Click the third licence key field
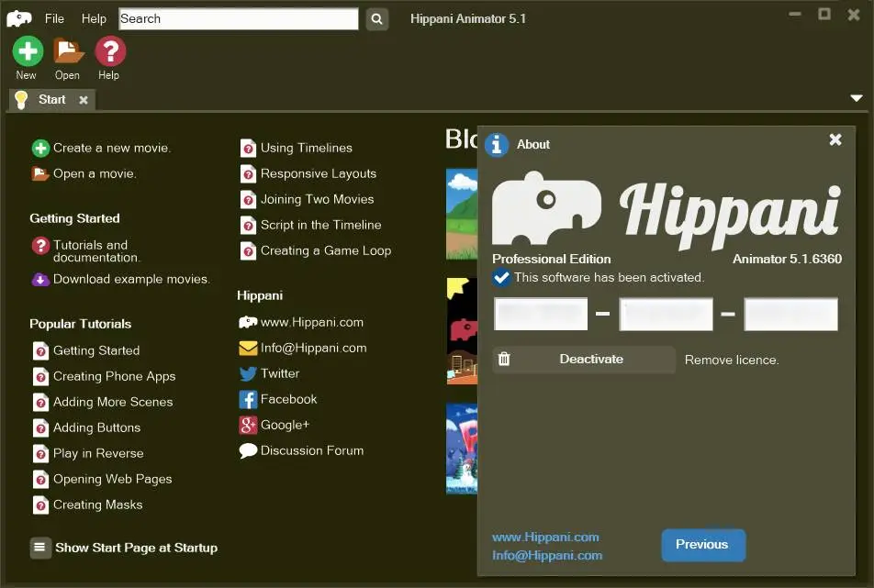 [791, 314]
